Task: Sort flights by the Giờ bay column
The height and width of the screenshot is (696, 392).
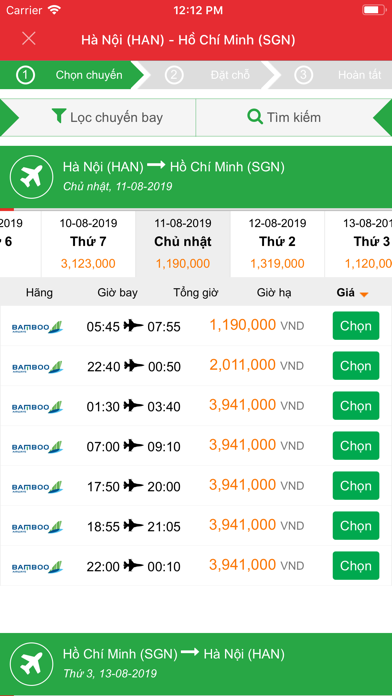Action: (118, 293)
